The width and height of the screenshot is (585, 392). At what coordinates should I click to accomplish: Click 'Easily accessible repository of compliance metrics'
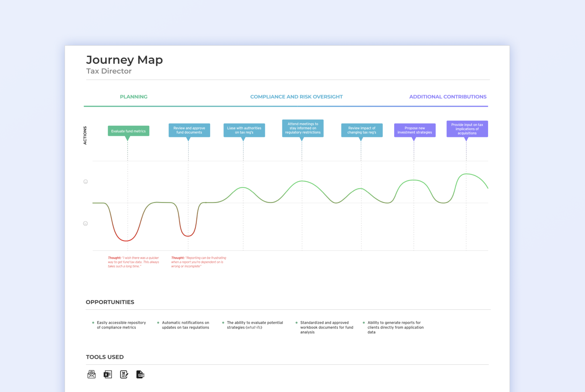pyautogui.click(x=121, y=325)
